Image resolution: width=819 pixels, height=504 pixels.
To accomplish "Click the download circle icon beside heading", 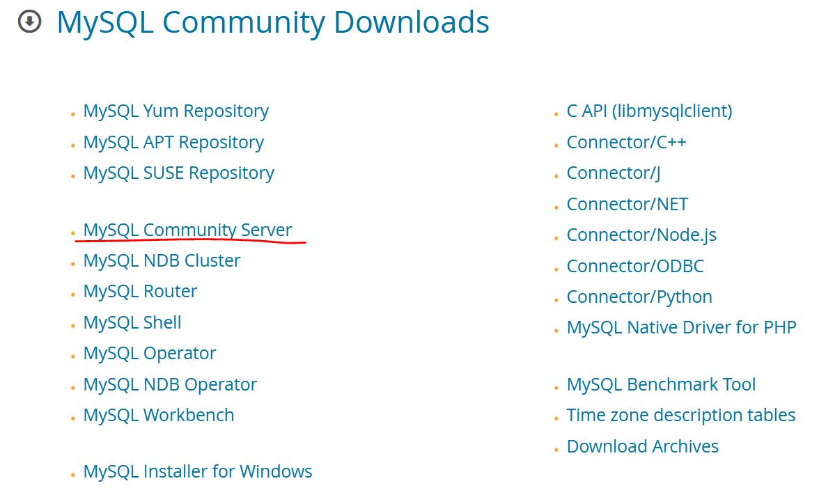I will click(x=29, y=22).
